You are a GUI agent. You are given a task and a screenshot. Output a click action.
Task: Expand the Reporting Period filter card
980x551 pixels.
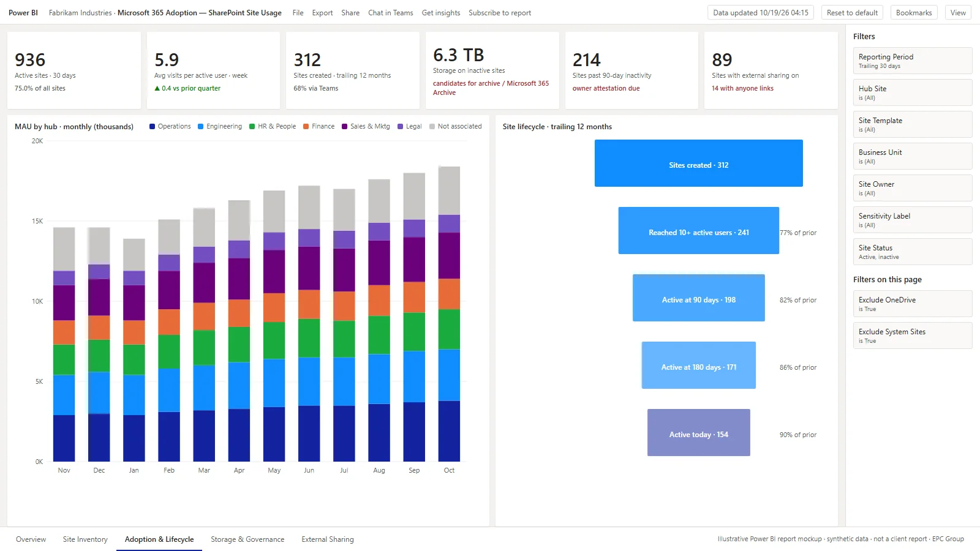913,61
